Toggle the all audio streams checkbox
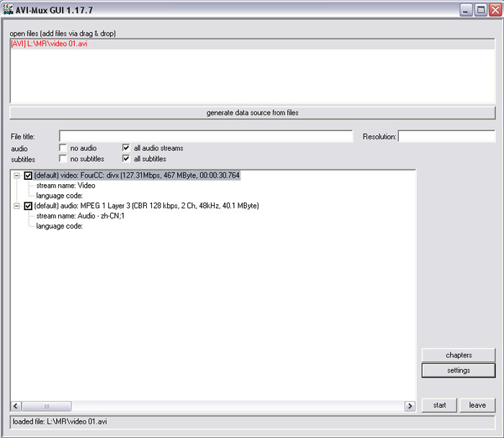This screenshot has width=504, height=438. pyautogui.click(x=126, y=147)
